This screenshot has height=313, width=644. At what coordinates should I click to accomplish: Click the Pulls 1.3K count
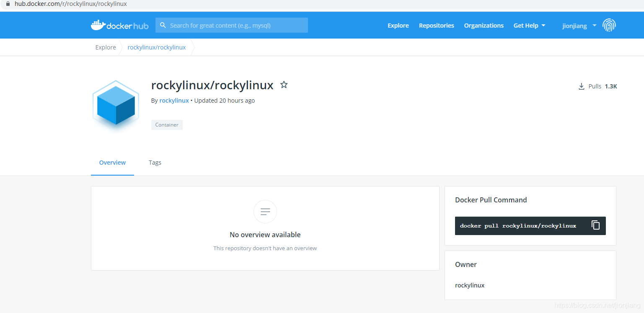coord(611,86)
